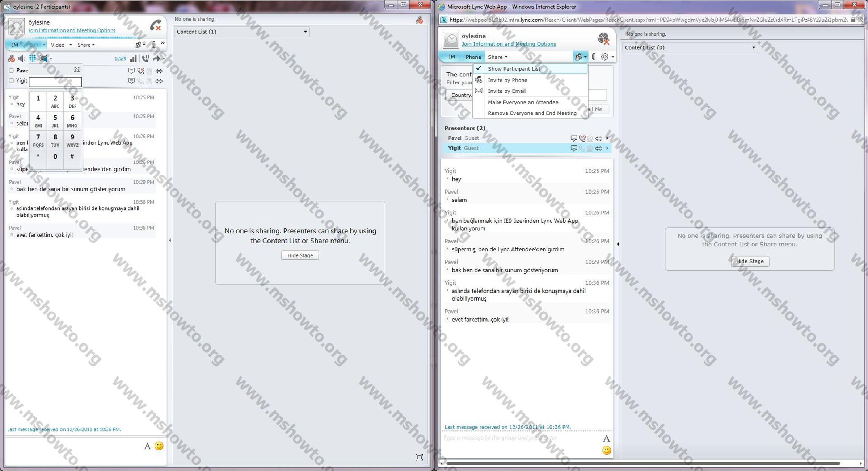Toggle the dial pad icon
868x471 pixels.
(x=33, y=58)
